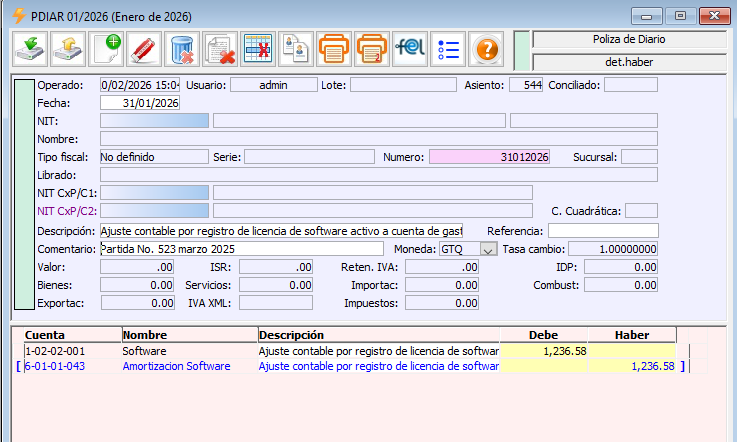The height and width of the screenshot is (442, 737).
Task: Click the red pencil edit icon
Action: click(x=145, y=48)
